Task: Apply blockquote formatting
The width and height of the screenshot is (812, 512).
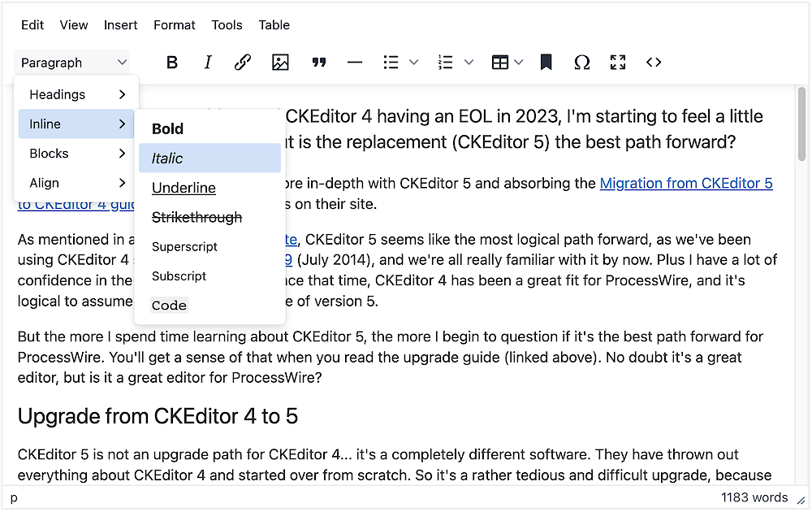Action: 318,63
